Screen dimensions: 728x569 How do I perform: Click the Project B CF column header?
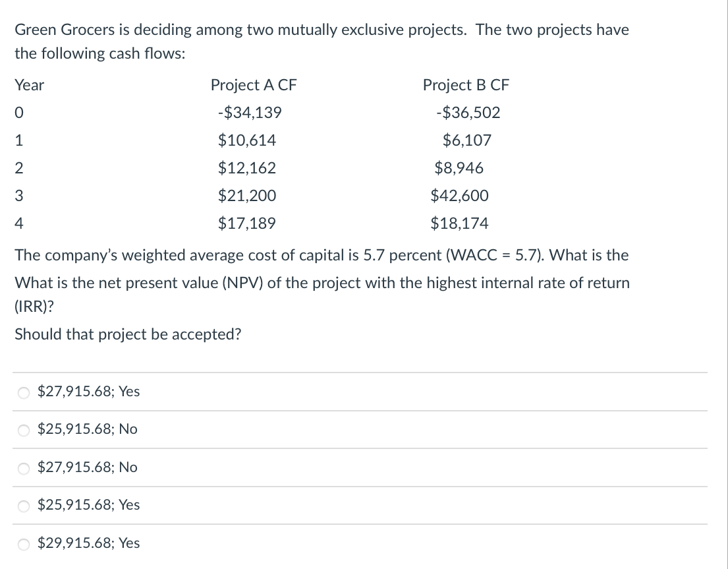(466, 86)
